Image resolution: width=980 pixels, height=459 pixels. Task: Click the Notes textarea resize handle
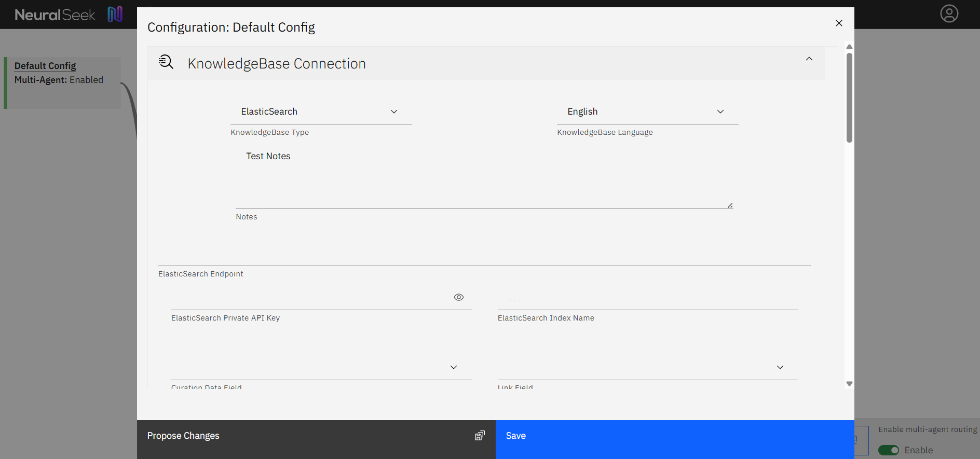coord(730,205)
